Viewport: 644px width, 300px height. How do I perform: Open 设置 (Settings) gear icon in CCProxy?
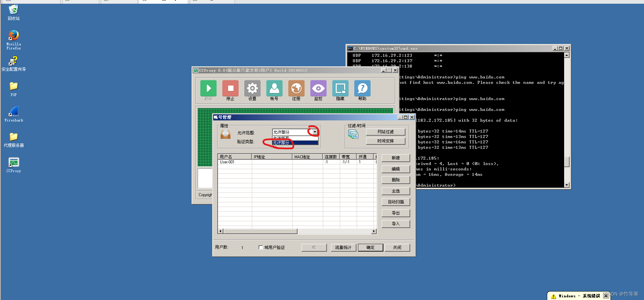[x=252, y=89]
